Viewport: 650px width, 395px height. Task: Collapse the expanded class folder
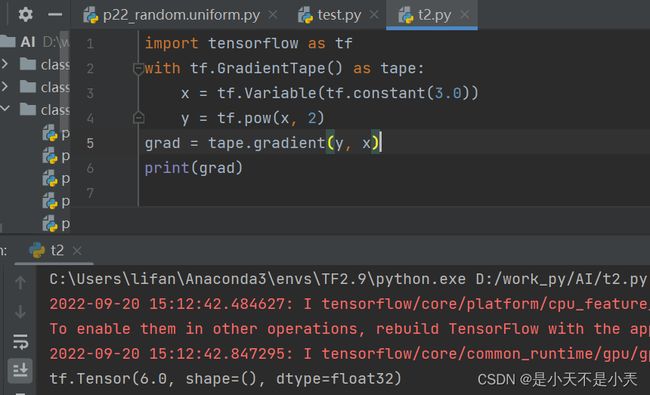point(5,109)
